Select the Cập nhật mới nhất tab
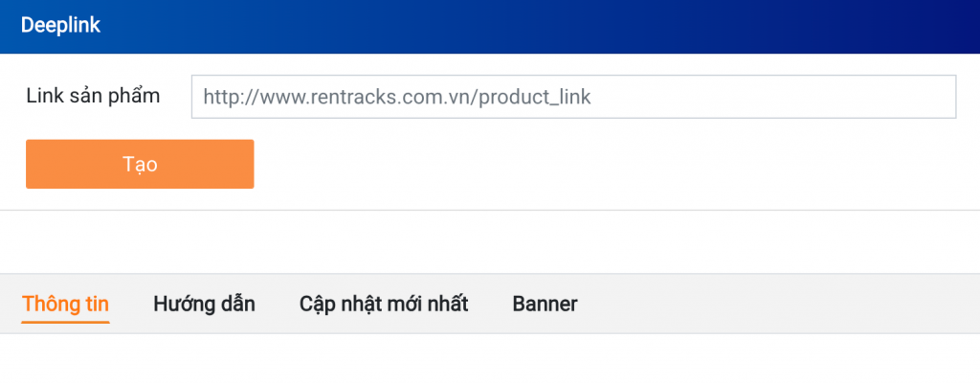 coord(384,305)
